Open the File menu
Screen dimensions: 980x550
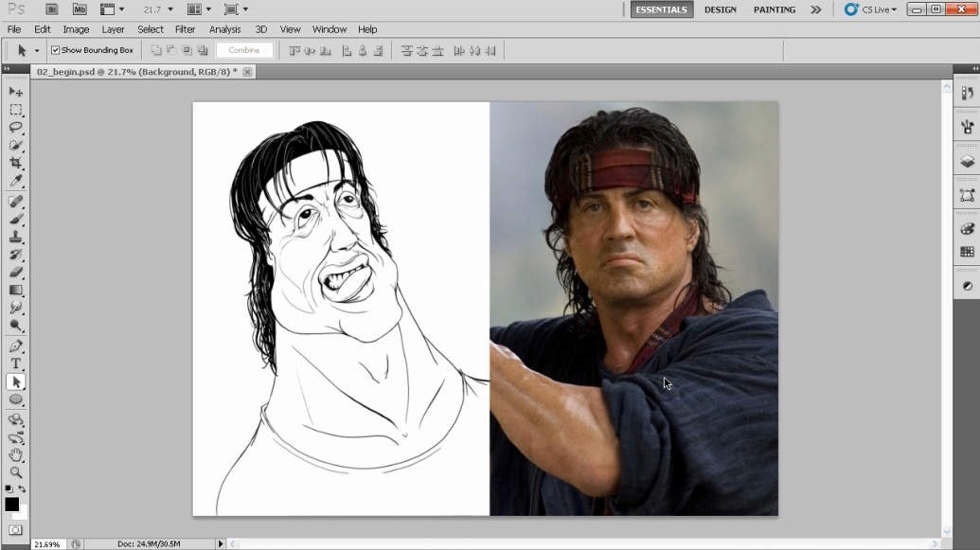click(x=14, y=29)
